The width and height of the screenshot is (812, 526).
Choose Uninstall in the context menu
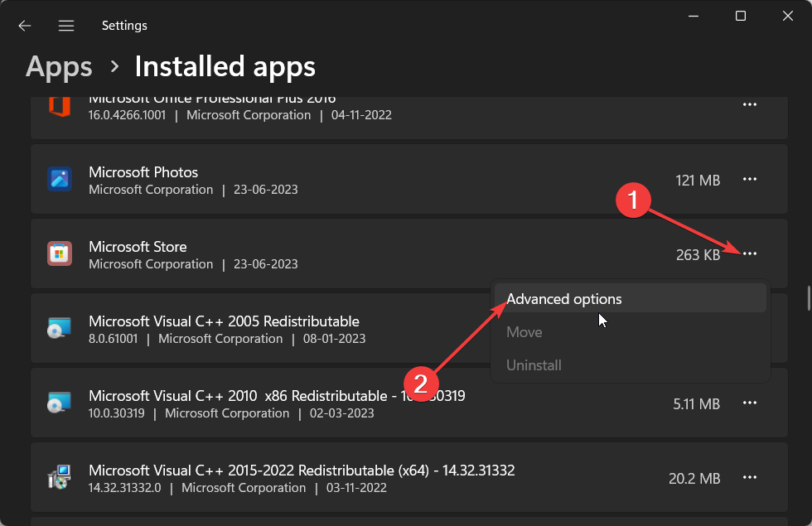point(534,365)
